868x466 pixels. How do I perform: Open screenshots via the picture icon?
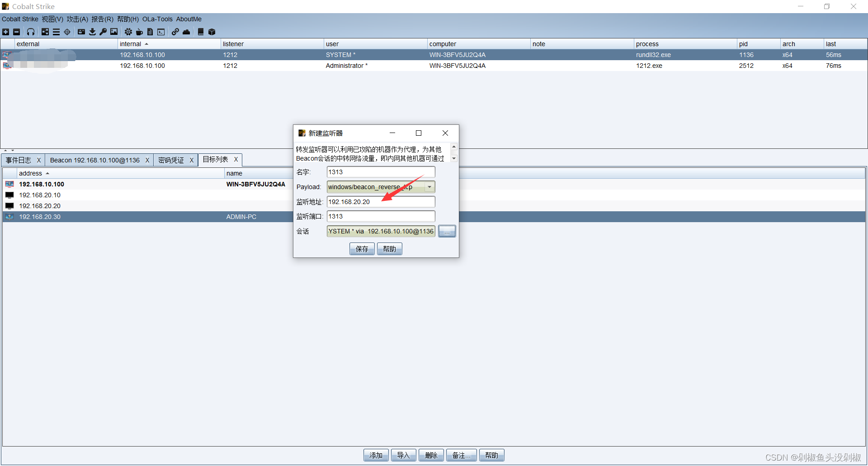pos(114,32)
